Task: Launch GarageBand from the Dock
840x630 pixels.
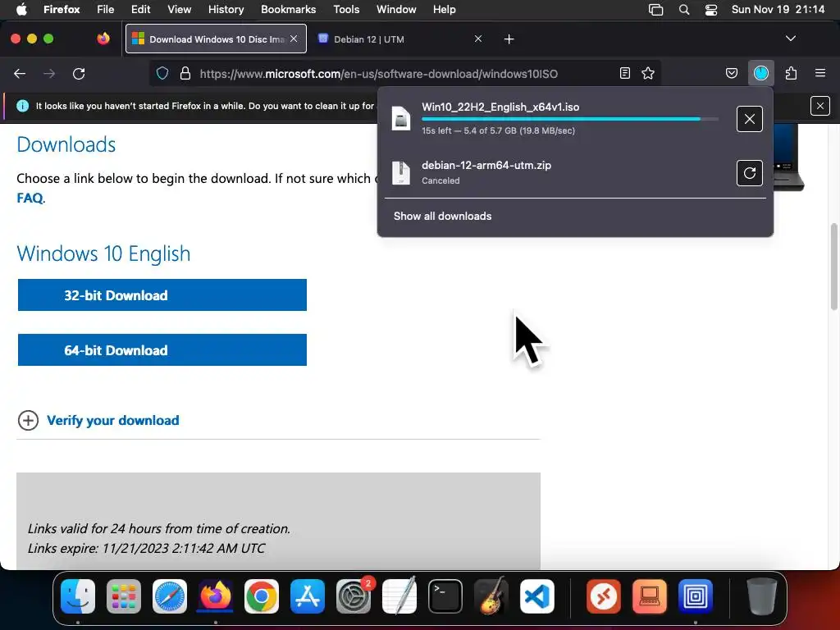Action: (491, 596)
